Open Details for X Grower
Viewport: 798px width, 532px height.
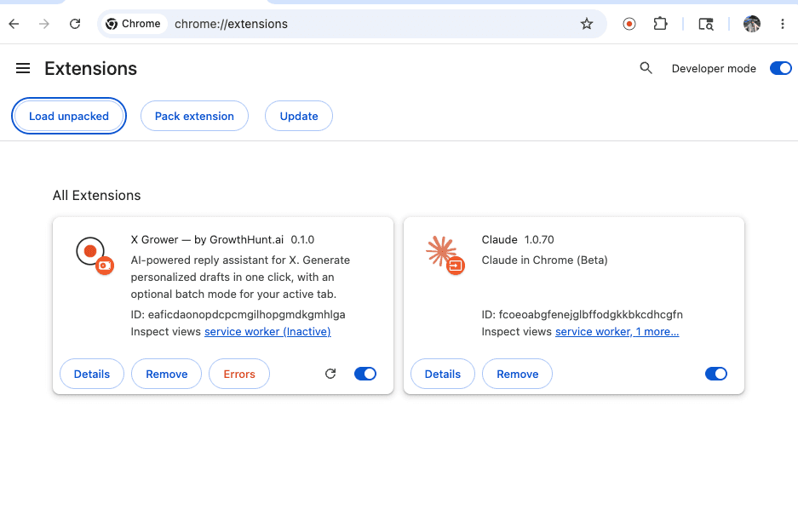[92, 374]
